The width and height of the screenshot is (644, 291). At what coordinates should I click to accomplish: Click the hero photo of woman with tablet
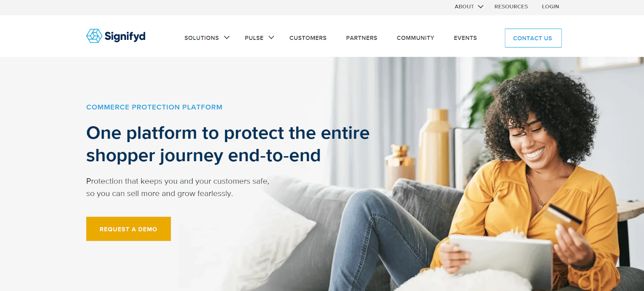(x=443, y=174)
